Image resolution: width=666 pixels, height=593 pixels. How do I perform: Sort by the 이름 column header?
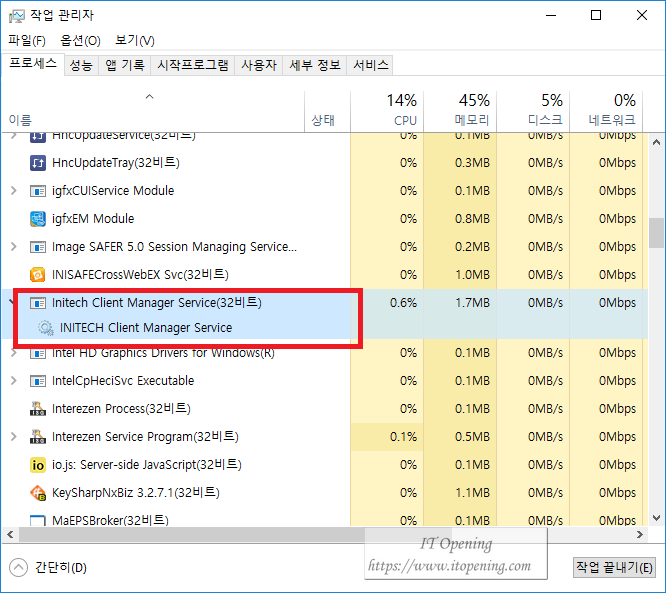pos(153,111)
